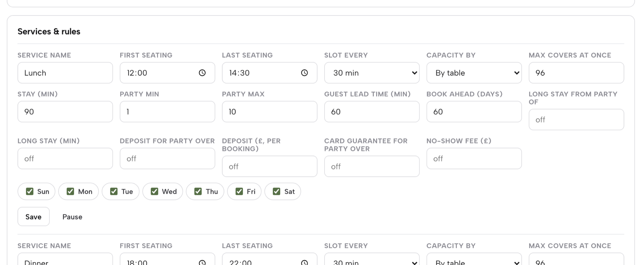Viewport: 644px width, 265px height.
Task: Click the Services & rules heading
Action: coord(49,31)
